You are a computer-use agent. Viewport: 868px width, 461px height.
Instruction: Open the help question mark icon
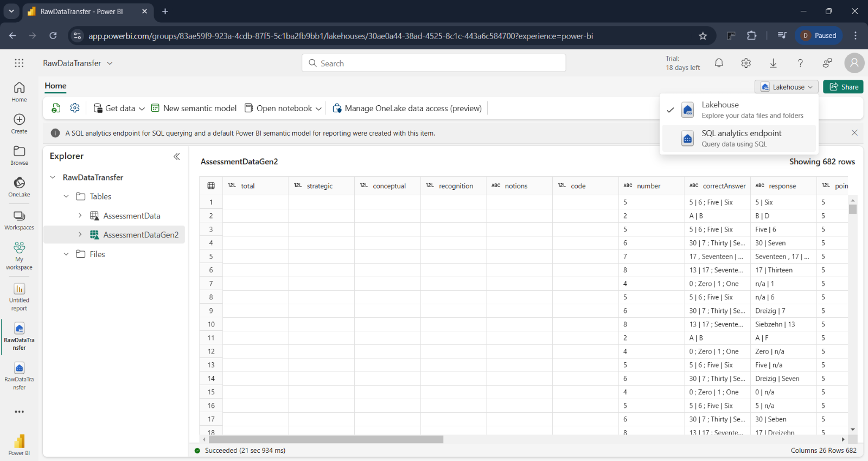(x=800, y=63)
